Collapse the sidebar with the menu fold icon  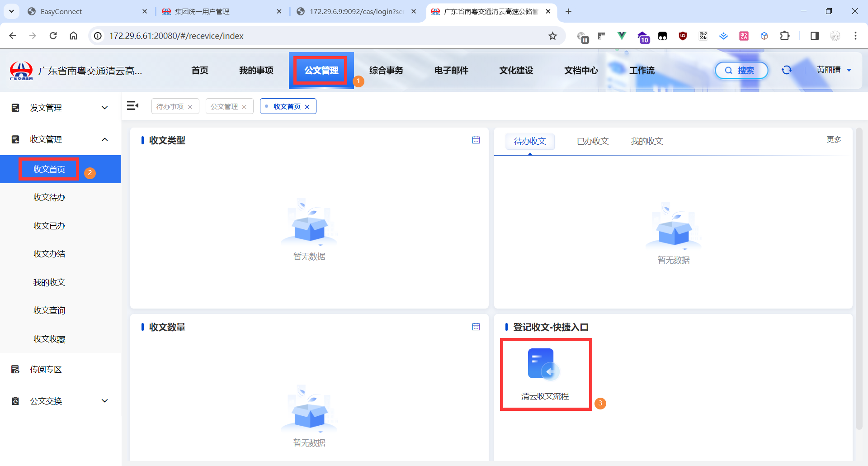click(x=133, y=106)
